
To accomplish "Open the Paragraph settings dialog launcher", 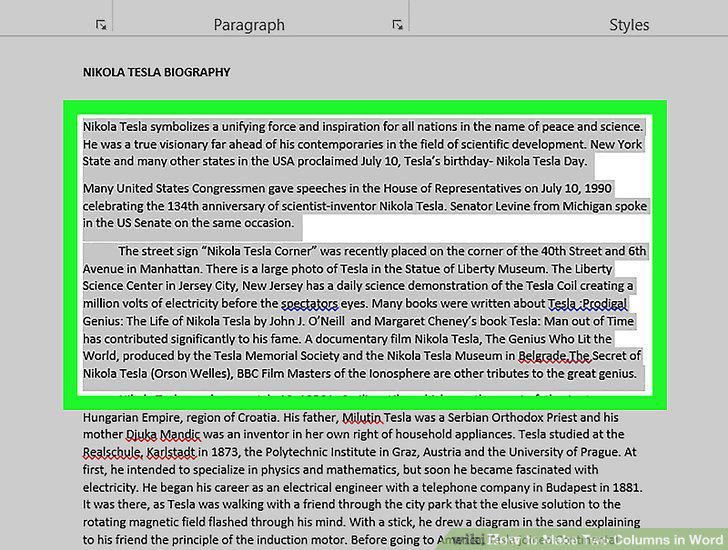I will tap(397, 25).
